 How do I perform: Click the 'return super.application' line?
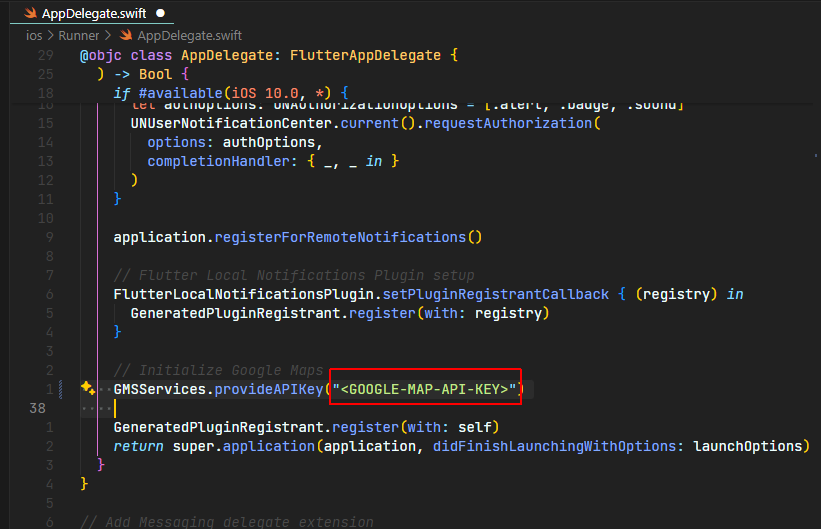pos(461,446)
